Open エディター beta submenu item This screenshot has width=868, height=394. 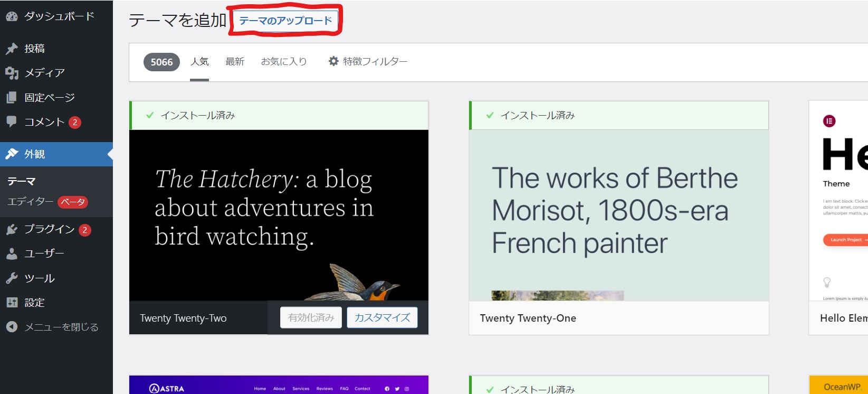click(47, 202)
